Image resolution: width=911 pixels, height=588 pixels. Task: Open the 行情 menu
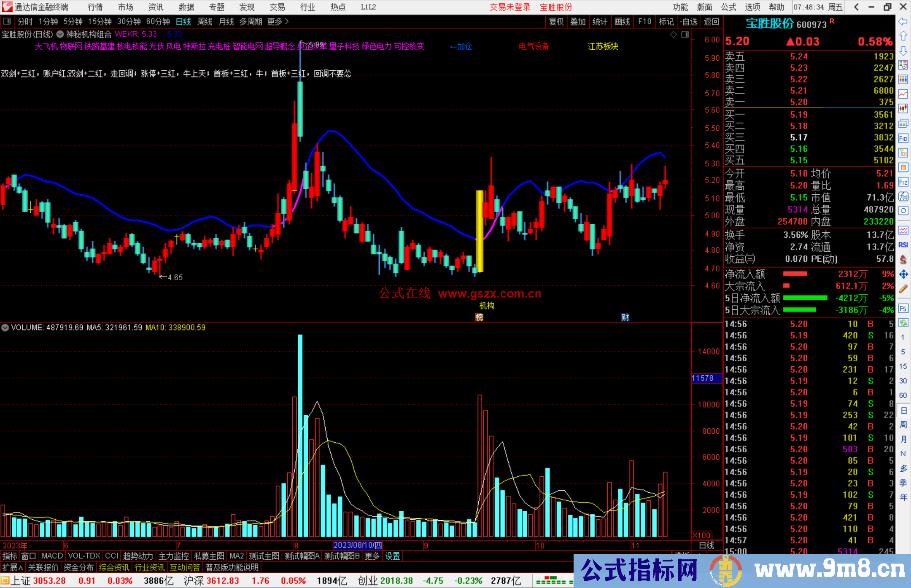point(95,7)
